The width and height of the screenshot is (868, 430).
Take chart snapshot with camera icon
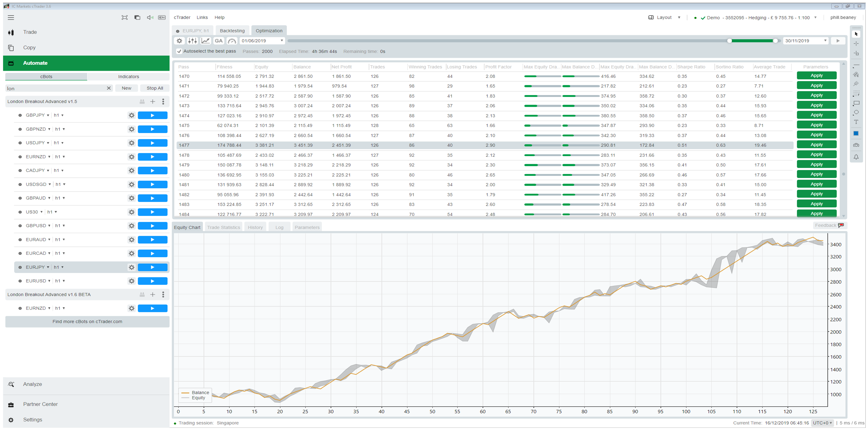point(856,145)
